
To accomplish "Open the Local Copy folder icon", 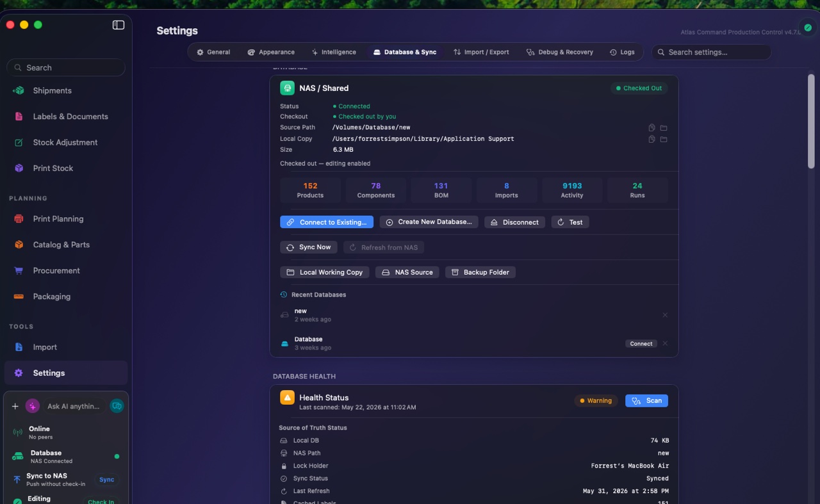I will click(664, 139).
